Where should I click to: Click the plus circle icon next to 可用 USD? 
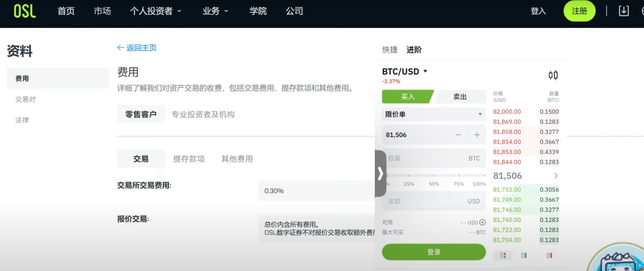[x=483, y=222]
